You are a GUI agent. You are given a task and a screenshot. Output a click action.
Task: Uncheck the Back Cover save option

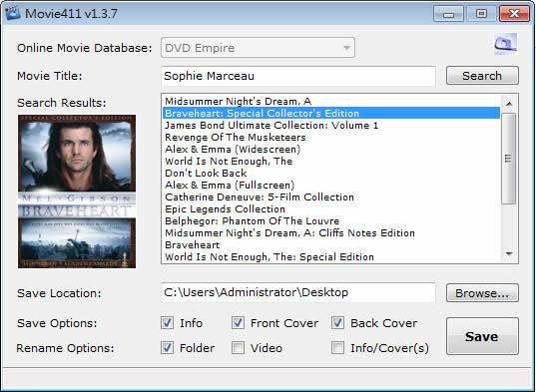click(x=337, y=323)
